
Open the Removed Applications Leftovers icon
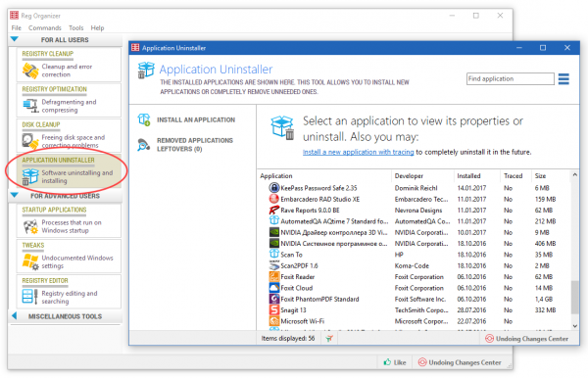point(144,145)
